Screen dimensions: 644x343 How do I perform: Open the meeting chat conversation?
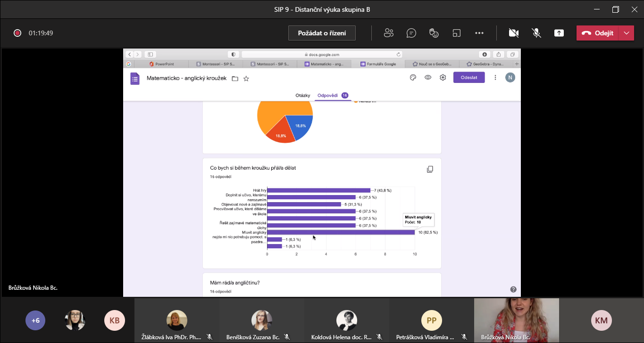411,33
